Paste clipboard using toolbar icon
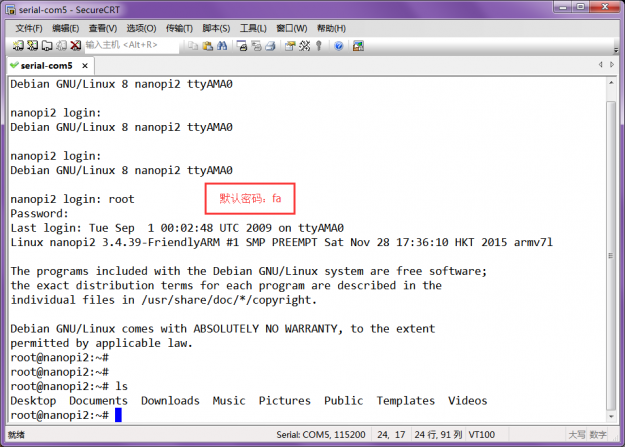 (207, 46)
